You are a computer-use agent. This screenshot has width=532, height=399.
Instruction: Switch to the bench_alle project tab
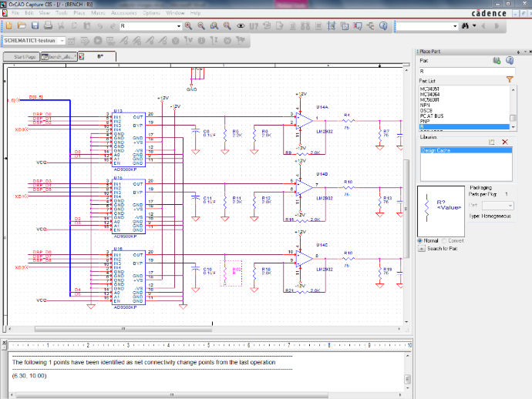tap(59, 56)
